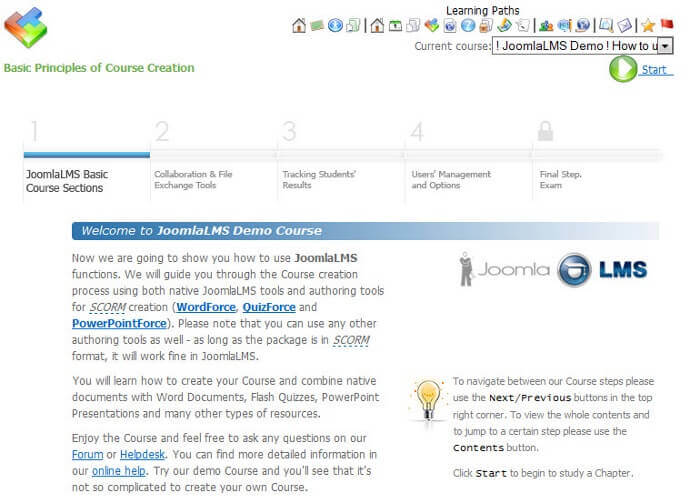Click the 'Basic Principles of Course Creation' title
Image resolution: width=700 pixels, height=503 pixels.
click(99, 68)
